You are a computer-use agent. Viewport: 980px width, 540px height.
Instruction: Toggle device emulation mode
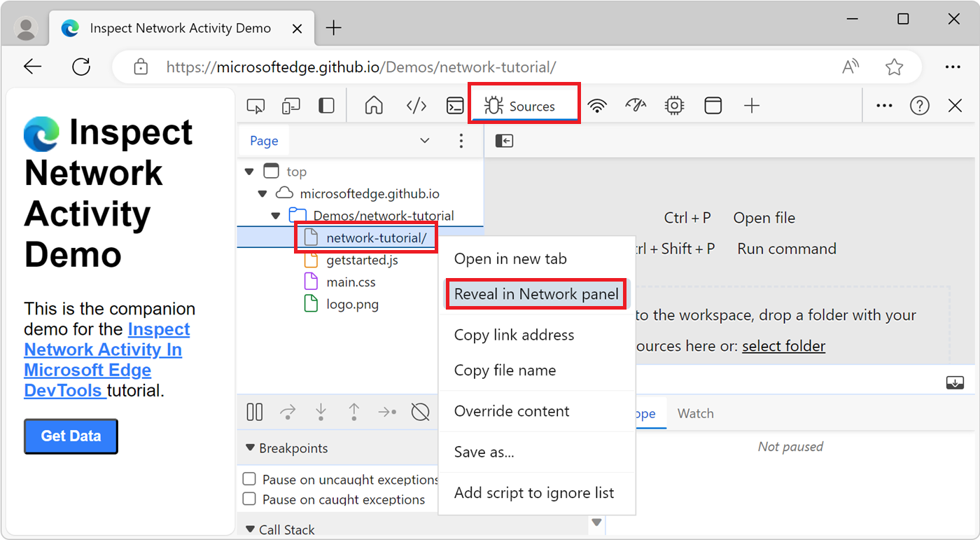tap(290, 105)
